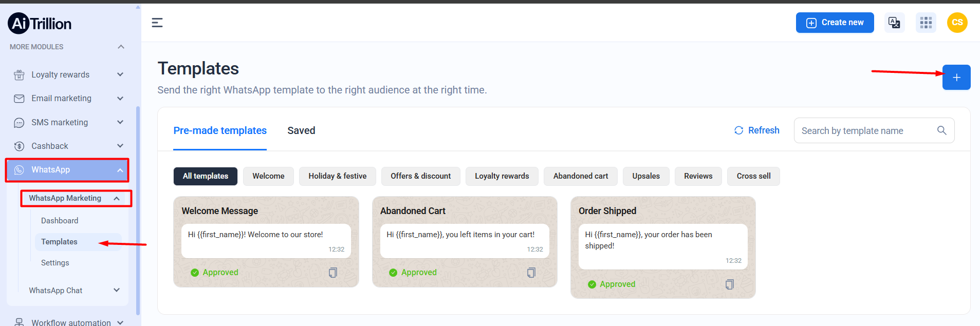Copy the Order Shipped template

(x=730, y=284)
